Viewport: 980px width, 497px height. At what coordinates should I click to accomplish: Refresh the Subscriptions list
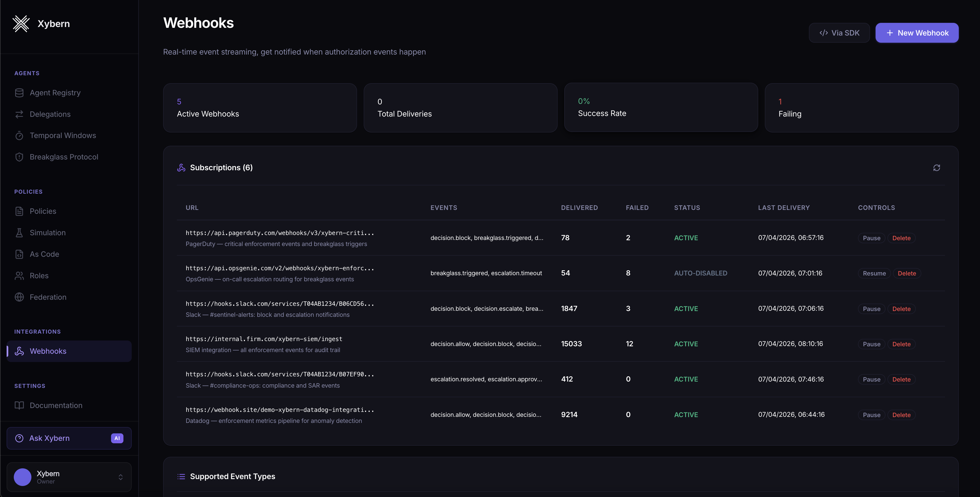[x=937, y=168]
